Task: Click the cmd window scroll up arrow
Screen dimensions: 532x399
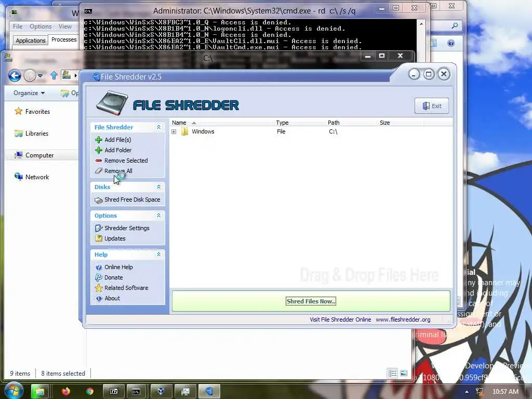Action: (x=421, y=24)
